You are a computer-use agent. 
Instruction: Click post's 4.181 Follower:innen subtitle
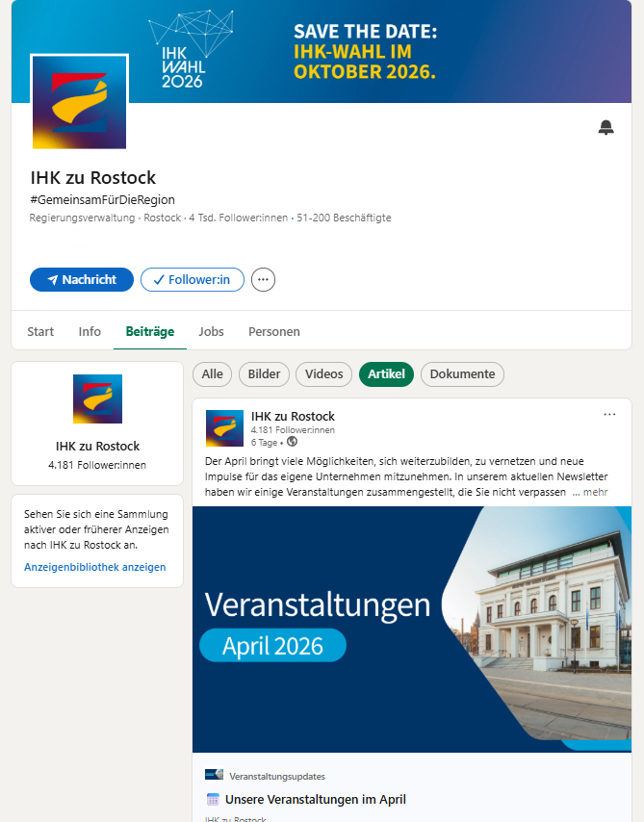293,430
